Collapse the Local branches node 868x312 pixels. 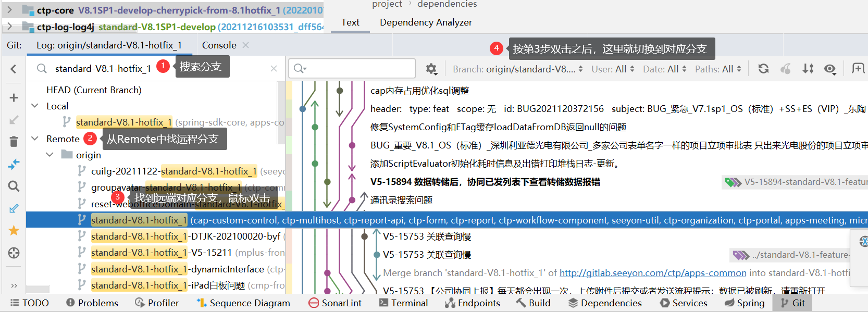point(35,106)
